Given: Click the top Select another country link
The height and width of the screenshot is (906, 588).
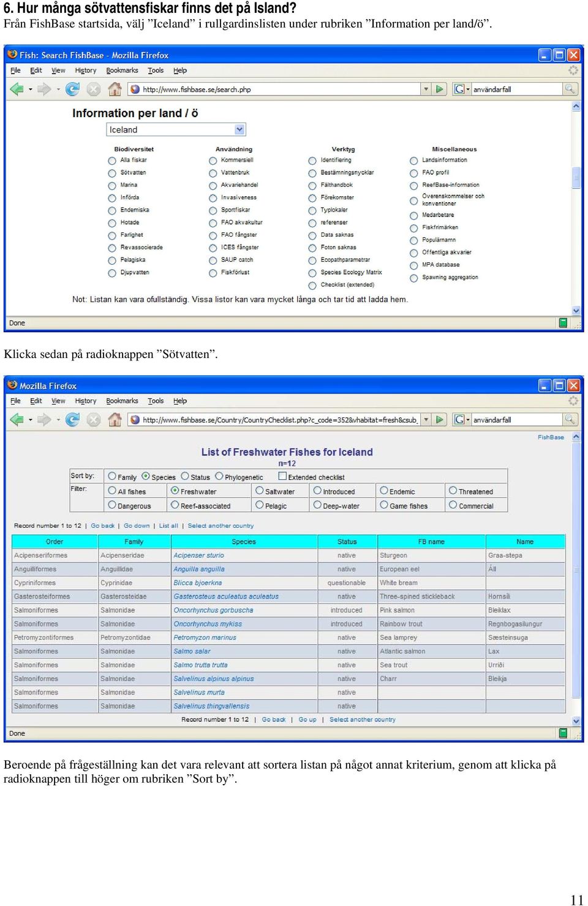Looking at the screenshot, I should coord(221,525).
